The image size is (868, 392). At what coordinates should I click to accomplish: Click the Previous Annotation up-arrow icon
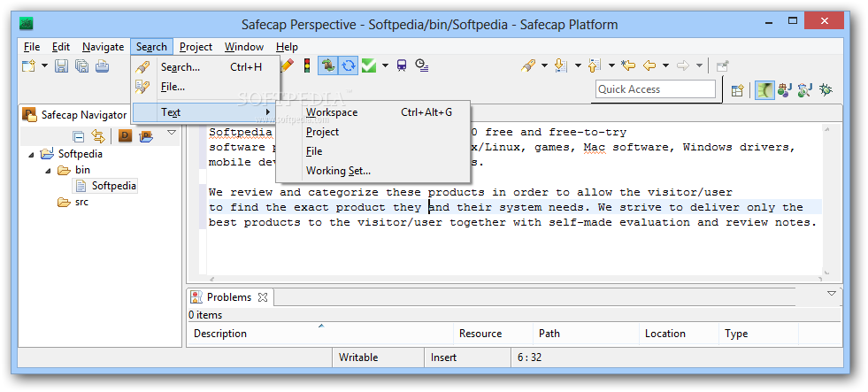click(x=595, y=65)
